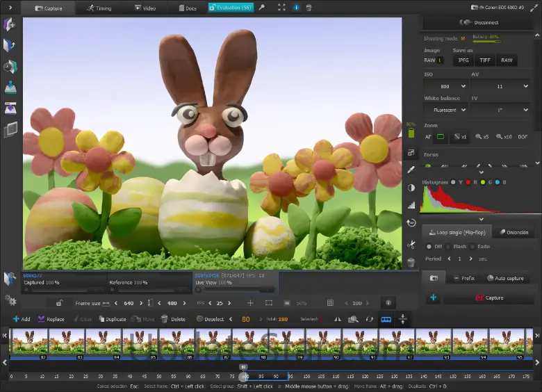Click the Live View opacity slider
542x392 pixels.
[x=236, y=289]
